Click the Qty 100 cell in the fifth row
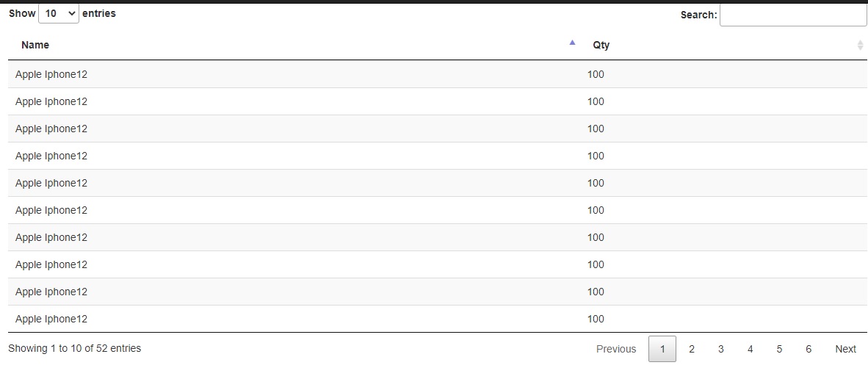 tap(596, 183)
